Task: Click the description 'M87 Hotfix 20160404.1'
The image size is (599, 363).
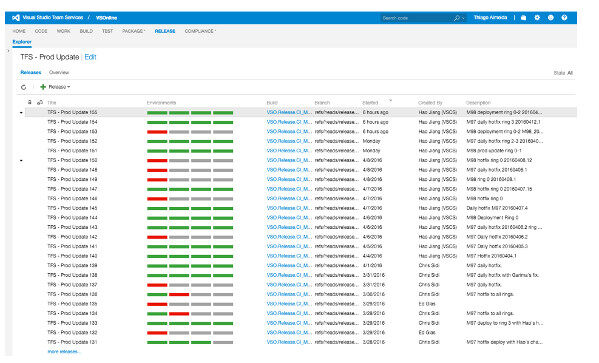Action: [x=491, y=256]
